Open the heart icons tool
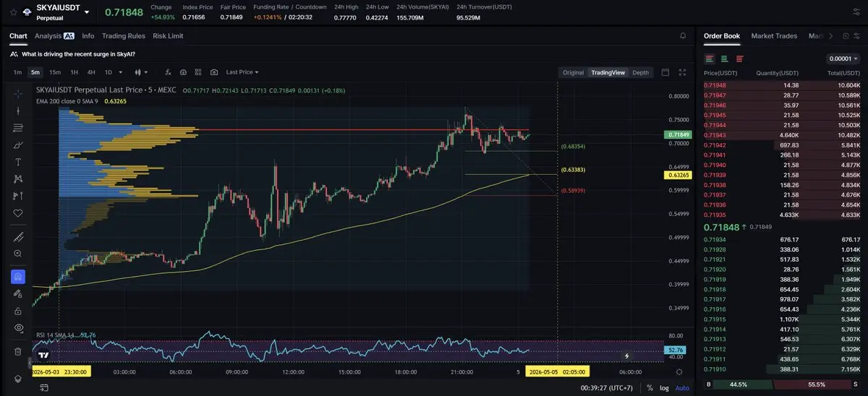This screenshot has width=868, height=396. [x=18, y=213]
